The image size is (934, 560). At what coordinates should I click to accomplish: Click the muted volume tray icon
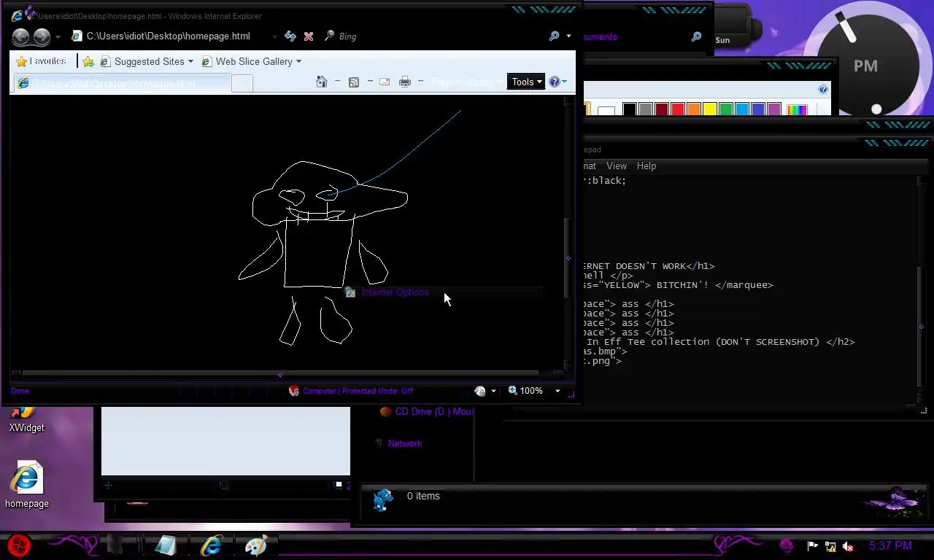(848, 545)
